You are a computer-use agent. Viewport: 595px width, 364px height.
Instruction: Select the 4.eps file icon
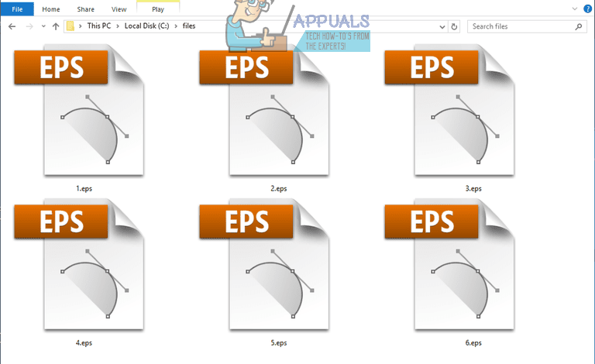[x=79, y=264]
